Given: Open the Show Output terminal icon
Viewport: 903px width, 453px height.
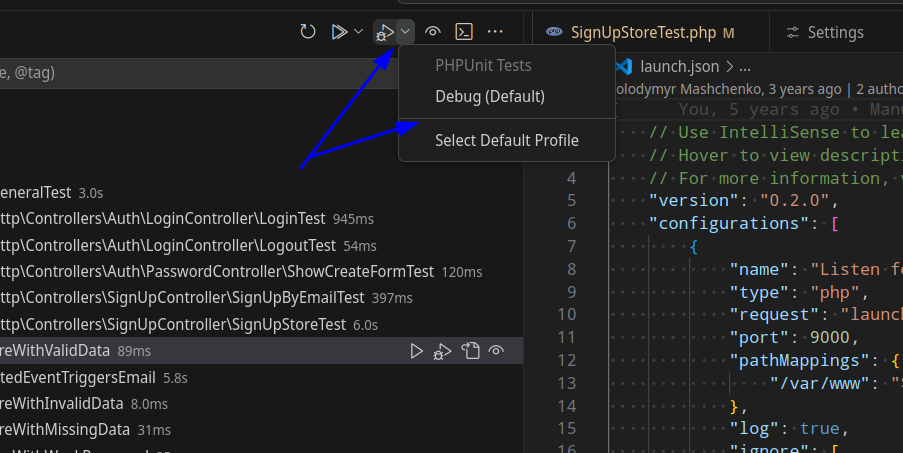Looking at the screenshot, I should click(464, 32).
